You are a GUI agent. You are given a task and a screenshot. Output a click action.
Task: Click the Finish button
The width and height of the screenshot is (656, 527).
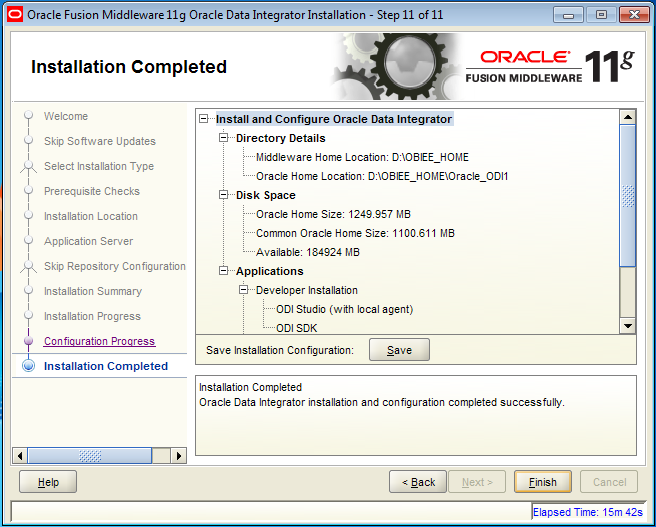[x=543, y=482]
